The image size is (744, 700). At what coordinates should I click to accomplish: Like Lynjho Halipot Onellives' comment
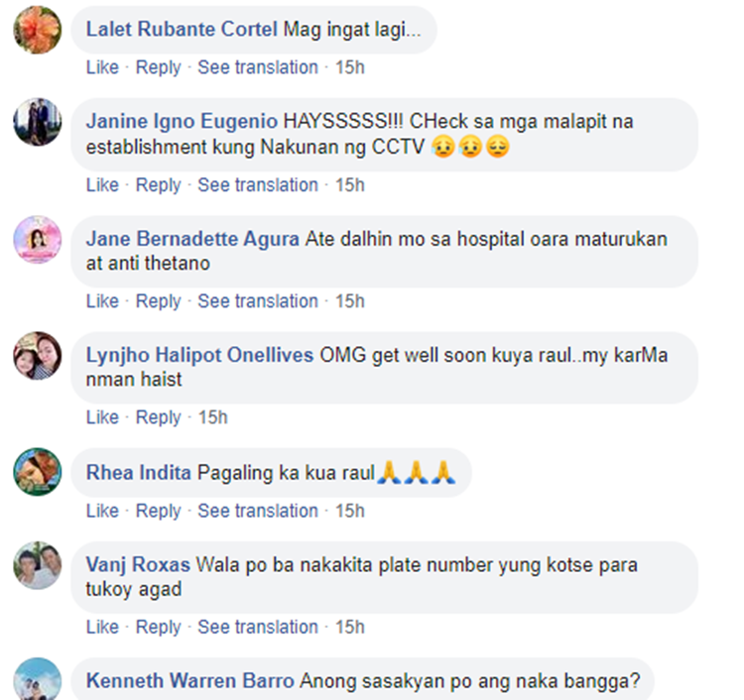pos(102,417)
